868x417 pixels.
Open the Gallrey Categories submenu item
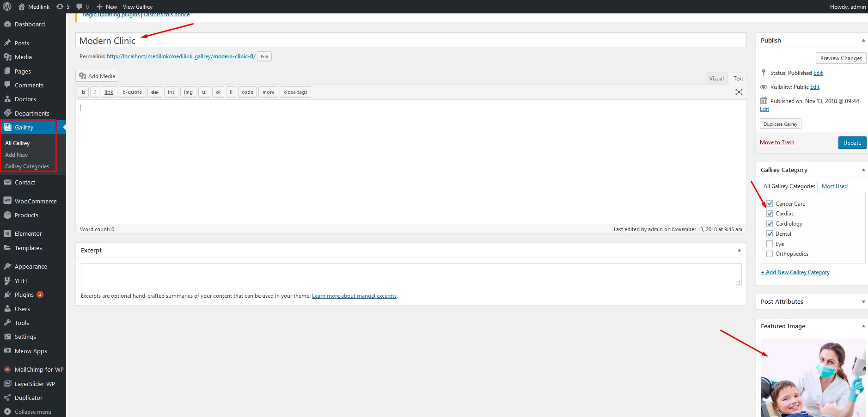tap(27, 166)
